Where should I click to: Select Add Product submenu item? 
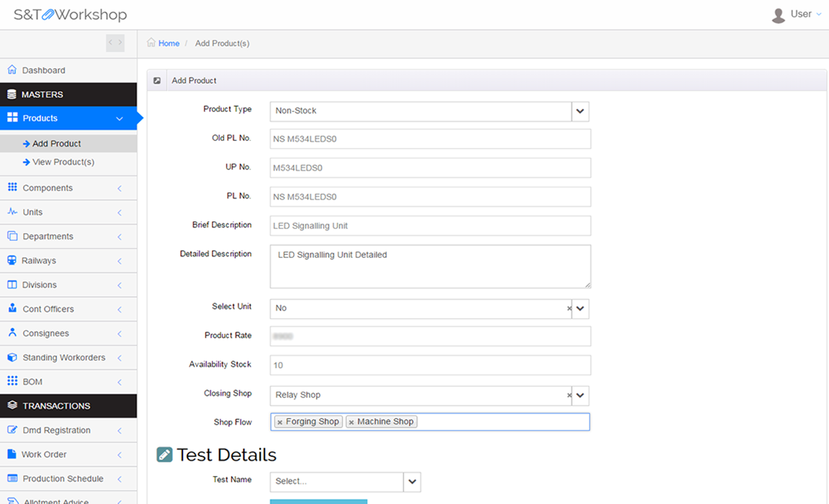(69, 143)
